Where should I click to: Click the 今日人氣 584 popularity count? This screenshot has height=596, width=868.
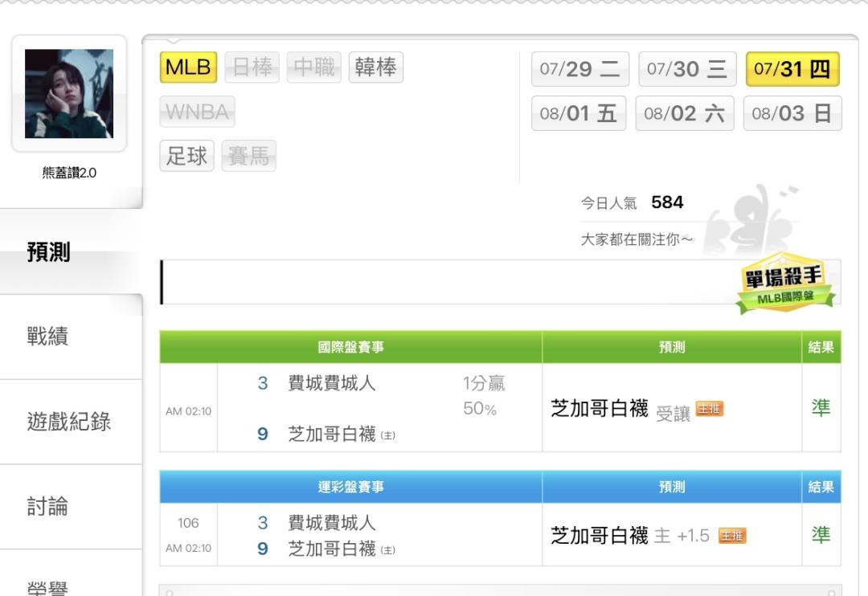(632, 202)
